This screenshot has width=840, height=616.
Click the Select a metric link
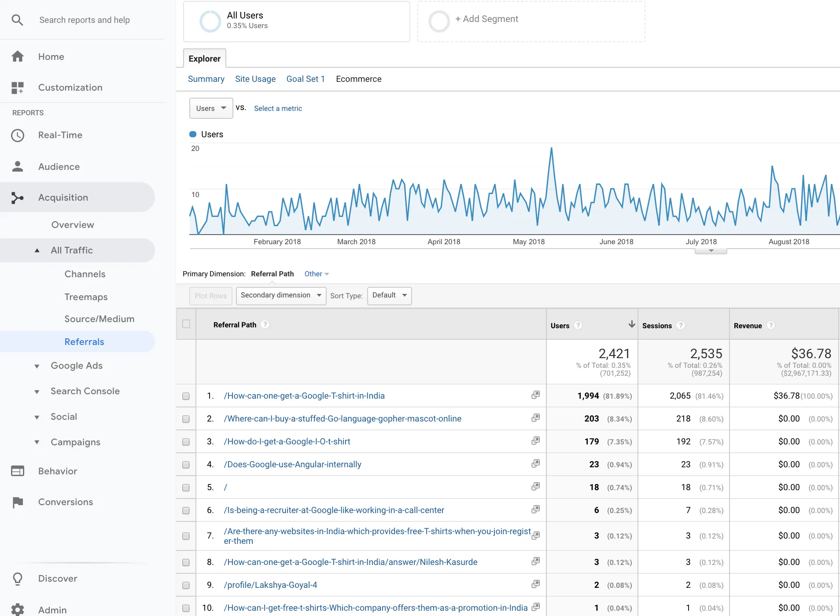[278, 108]
